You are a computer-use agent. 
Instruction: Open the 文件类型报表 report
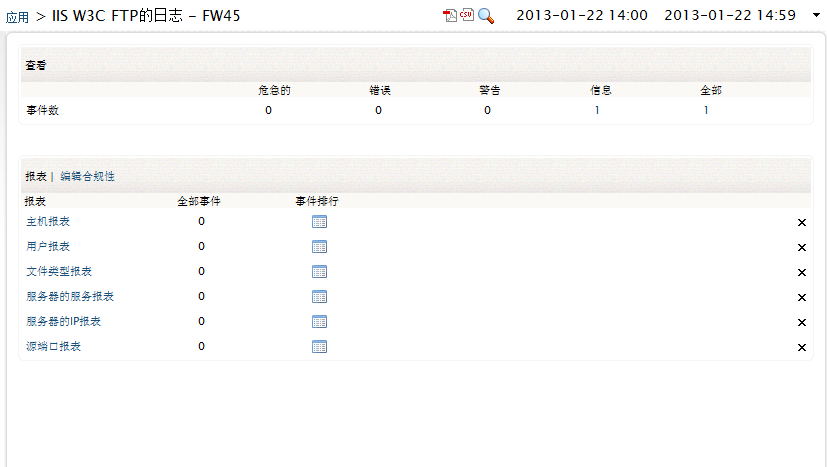tap(59, 271)
